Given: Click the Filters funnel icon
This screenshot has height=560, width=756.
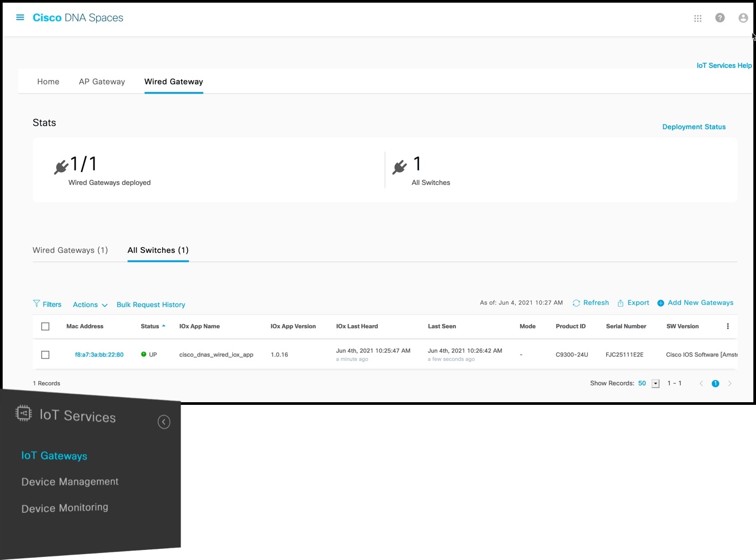Looking at the screenshot, I should point(36,304).
